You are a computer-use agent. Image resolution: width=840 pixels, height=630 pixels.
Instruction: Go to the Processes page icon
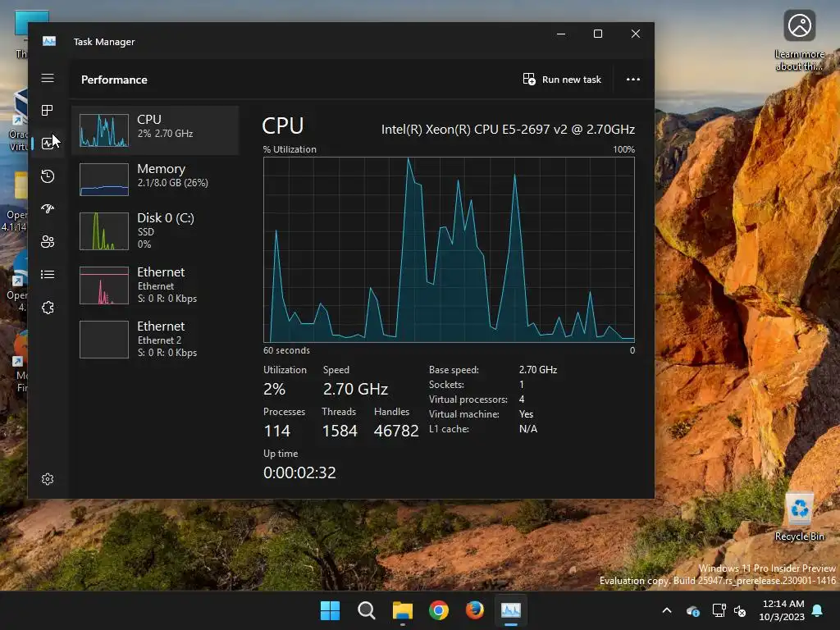48,111
